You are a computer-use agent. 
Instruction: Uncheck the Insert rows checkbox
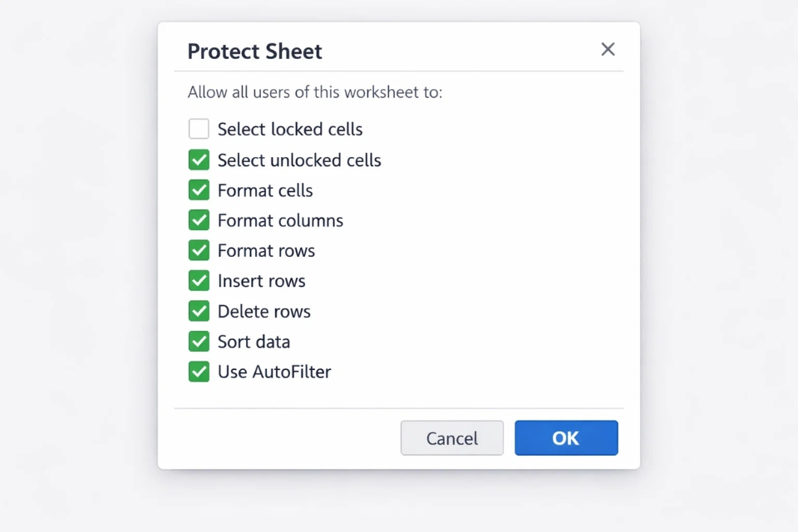199,281
